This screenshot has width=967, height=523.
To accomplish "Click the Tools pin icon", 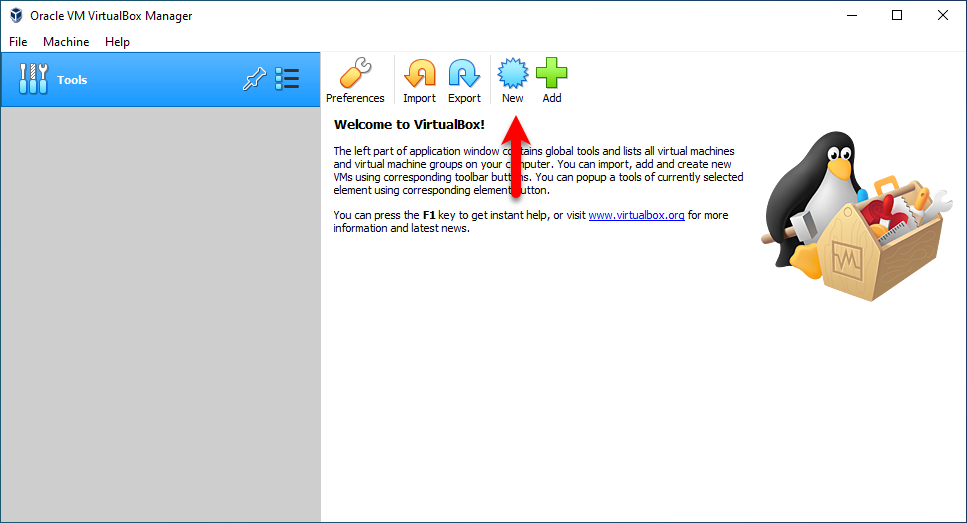I will (x=254, y=79).
